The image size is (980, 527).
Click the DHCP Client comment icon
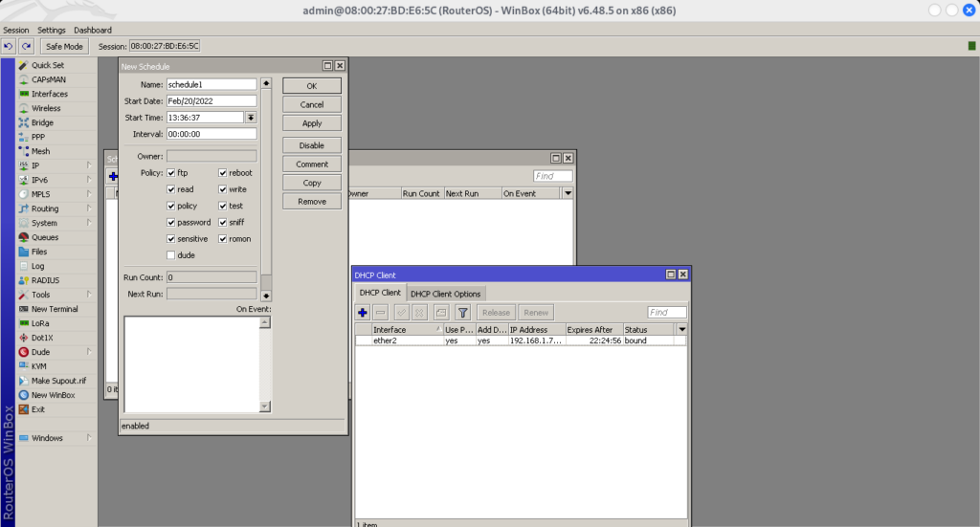pyautogui.click(x=441, y=312)
